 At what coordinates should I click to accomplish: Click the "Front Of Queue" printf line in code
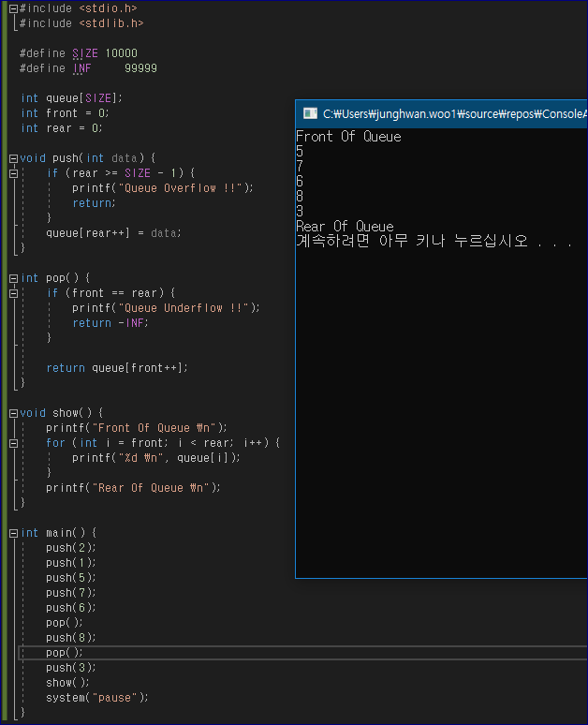[x=137, y=428]
